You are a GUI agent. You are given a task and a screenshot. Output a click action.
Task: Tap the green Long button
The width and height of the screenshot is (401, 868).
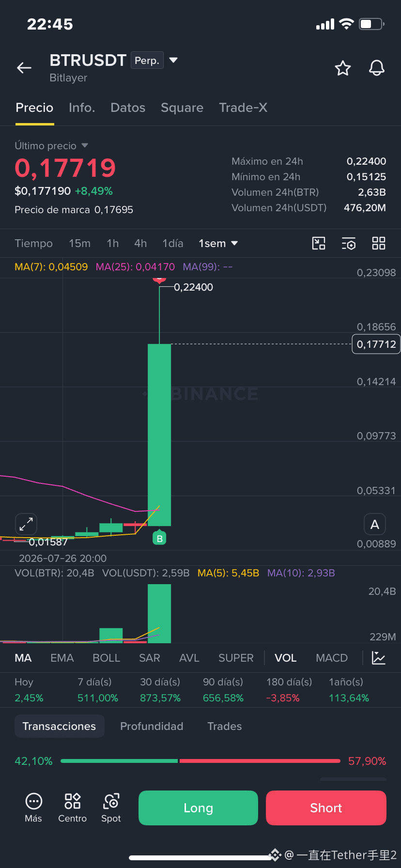tap(198, 808)
